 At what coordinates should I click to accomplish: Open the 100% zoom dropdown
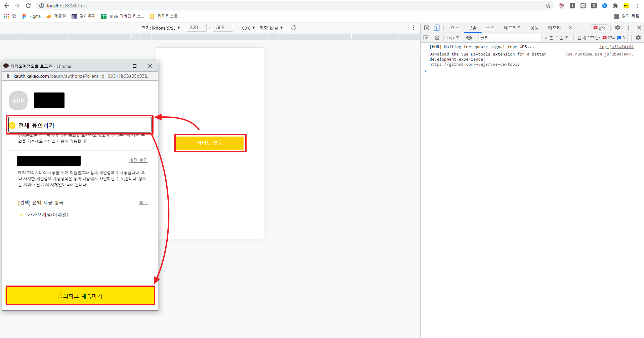(x=247, y=28)
